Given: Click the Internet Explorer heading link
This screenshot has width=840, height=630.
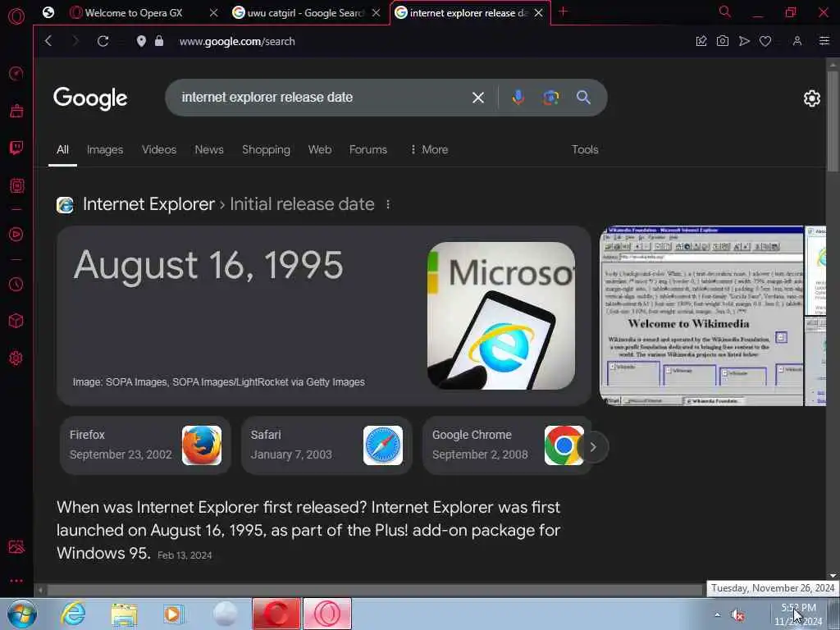Looking at the screenshot, I should pos(149,204).
